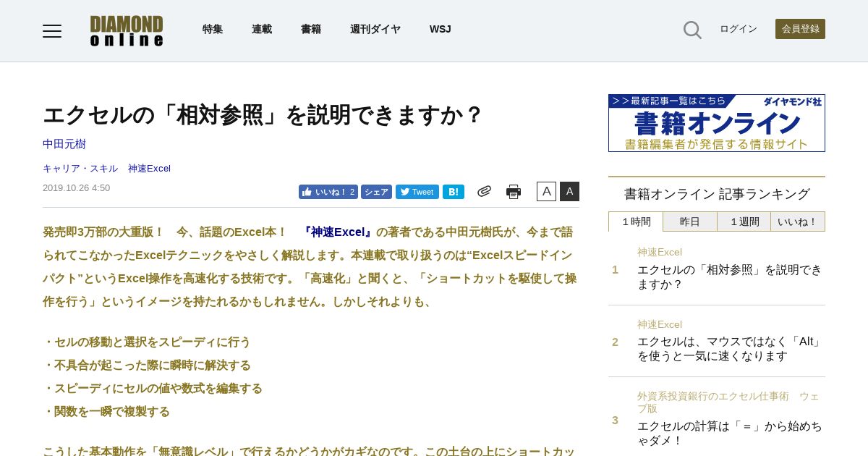This screenshot has height=456, width=868.
Task: Open the 特集 menu item
Action: click(213, 29)
